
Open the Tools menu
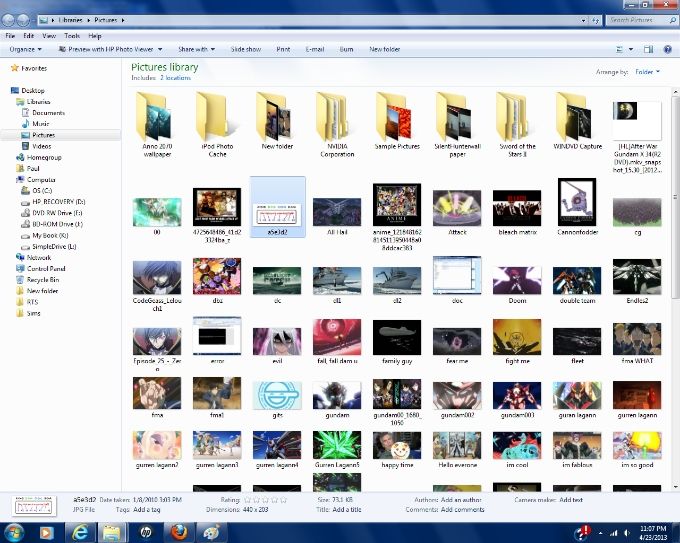(x=72, y=36)
